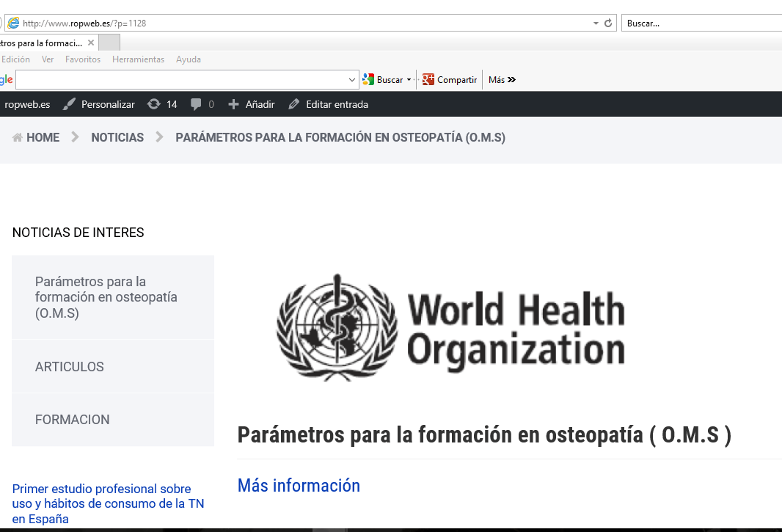The width and height of the screenshot is (782, 532).
Task: Click inside the Google toolbar search field
Action: click(180, 80)
